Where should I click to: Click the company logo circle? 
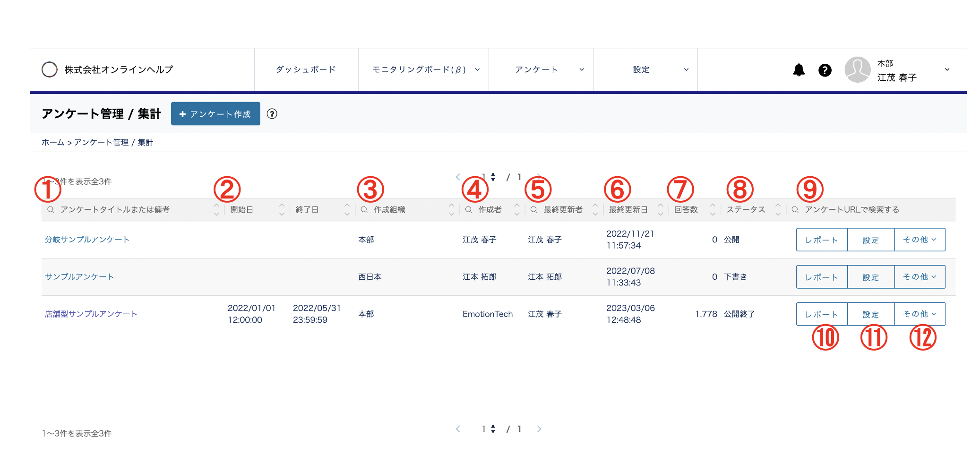coord(50,69)
